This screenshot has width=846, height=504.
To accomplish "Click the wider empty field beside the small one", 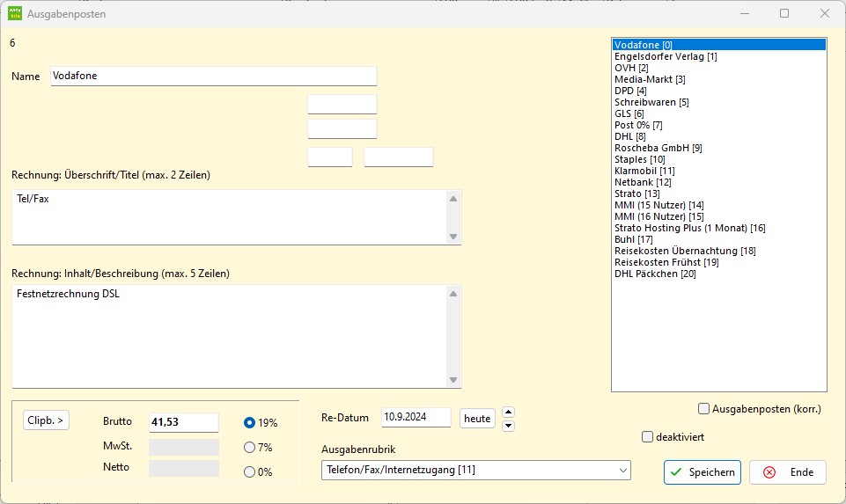I will click(x=399, y=157).
